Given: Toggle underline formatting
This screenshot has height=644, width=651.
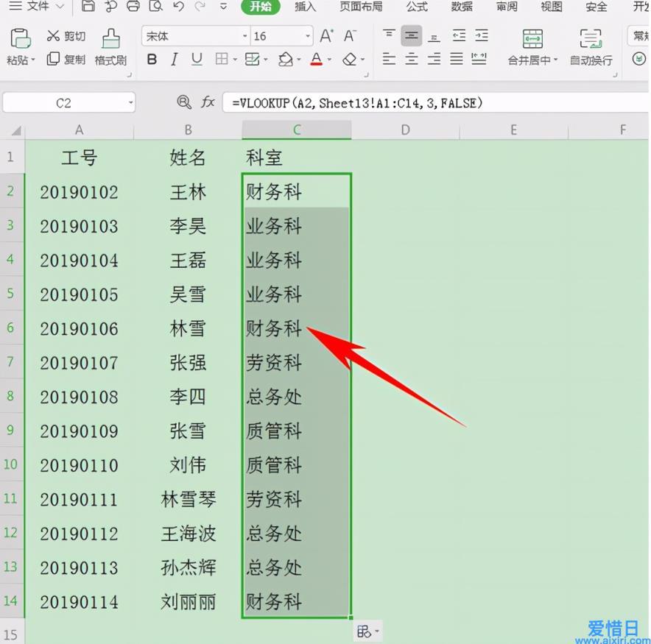Looking at the screenshot, I should pos(197,60).
